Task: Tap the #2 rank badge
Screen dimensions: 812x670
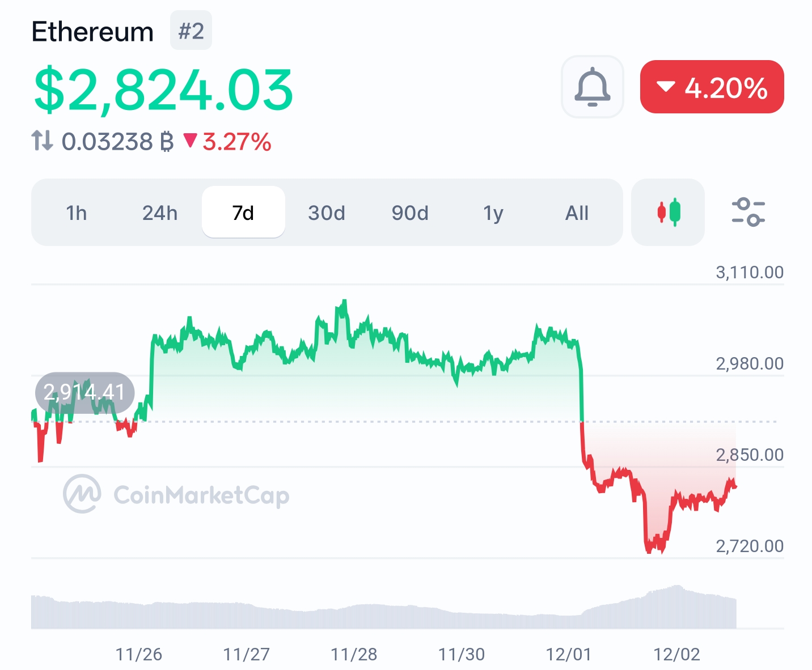Action: click(191, 31)
